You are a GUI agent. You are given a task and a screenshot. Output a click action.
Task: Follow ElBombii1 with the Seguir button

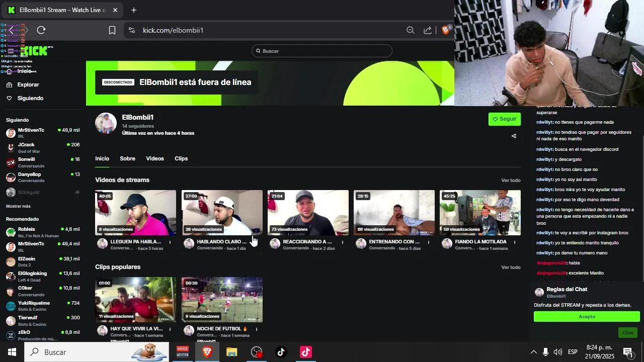click(505, 119)
